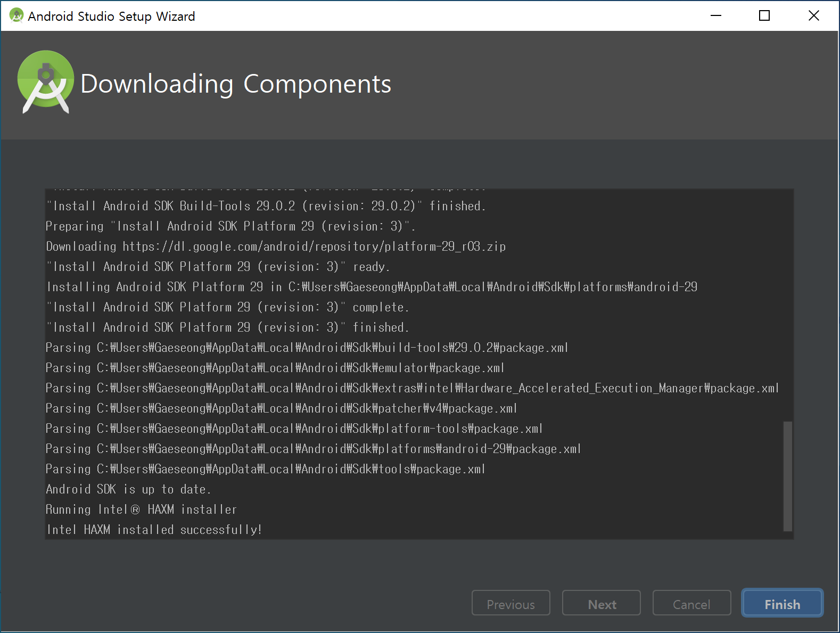
Task: Click Parsing build-tools 29.0.2 package.xml line
Action: (307, 348)
